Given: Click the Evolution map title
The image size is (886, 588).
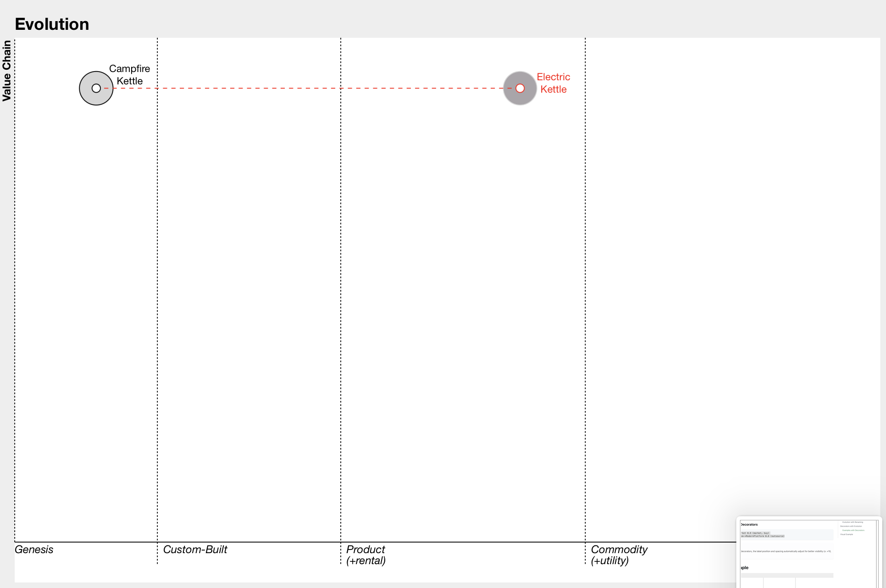Looking at the screenshot, I should 52,24.
